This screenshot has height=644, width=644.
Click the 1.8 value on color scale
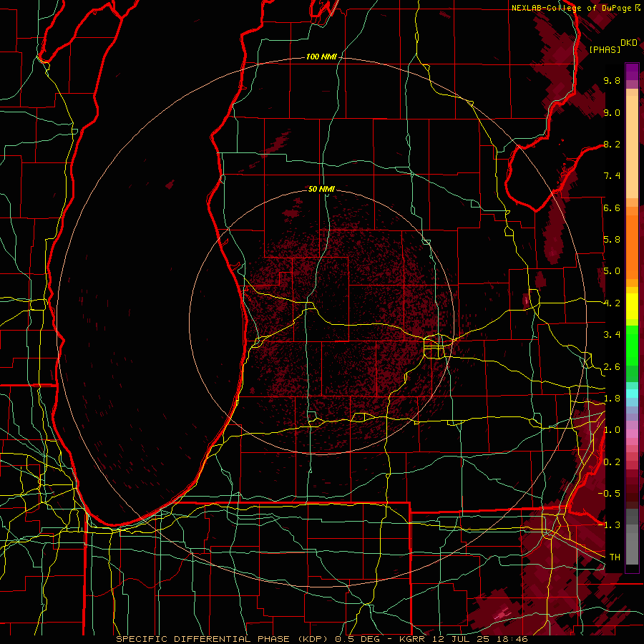click(612, 399)
